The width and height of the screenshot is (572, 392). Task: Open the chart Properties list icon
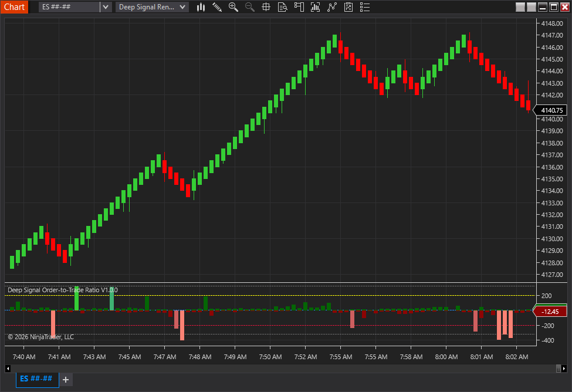point(364,7)
